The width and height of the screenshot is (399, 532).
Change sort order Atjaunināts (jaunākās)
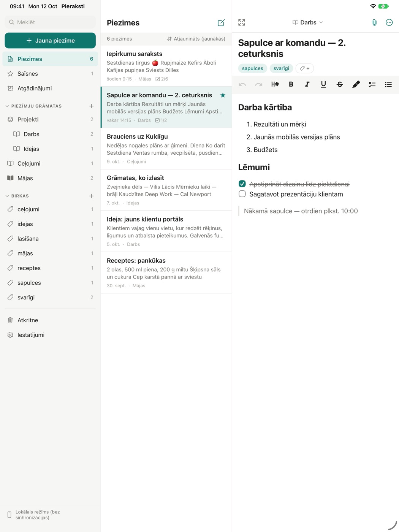196,39
